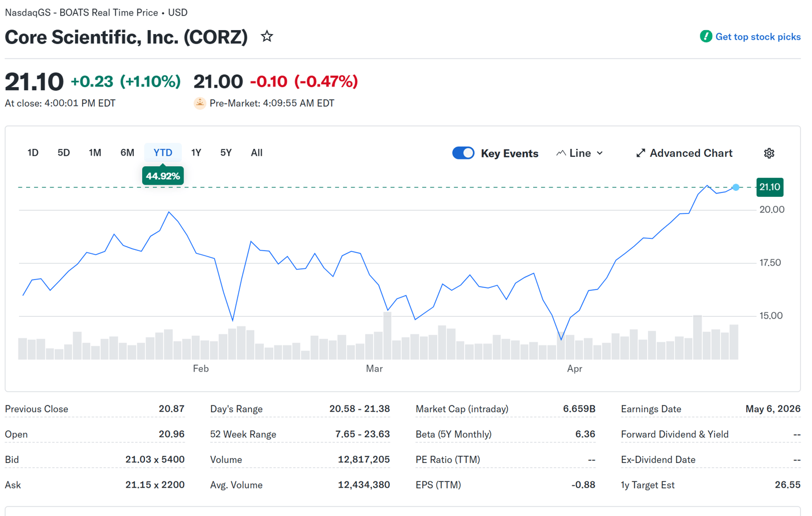Click the green top stock picks icon
Viewport: 812px width, 516px height.
(x=706, y=37)
